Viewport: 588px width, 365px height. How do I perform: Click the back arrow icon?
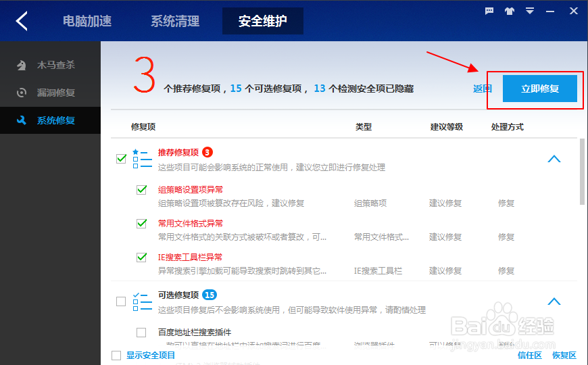coord(22,21)
